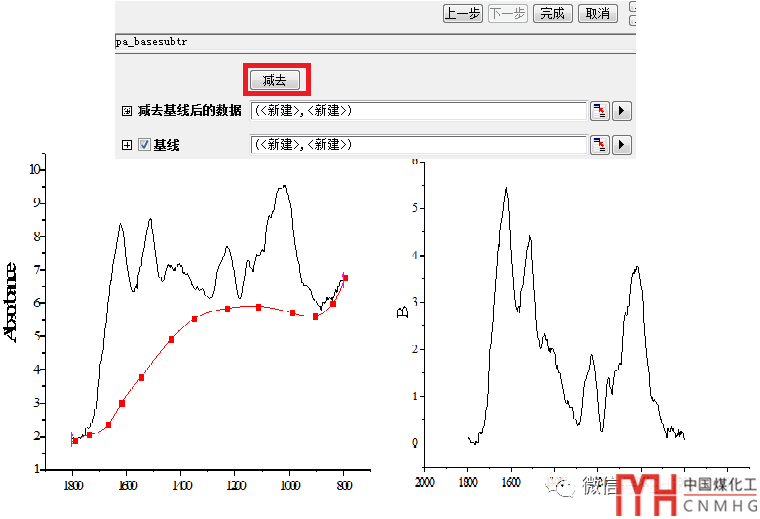Image resolution: width=760 pixels, height=519 pixels.
Task: Click y-axis label 10 in left graph
Action: tap(35, 170)
